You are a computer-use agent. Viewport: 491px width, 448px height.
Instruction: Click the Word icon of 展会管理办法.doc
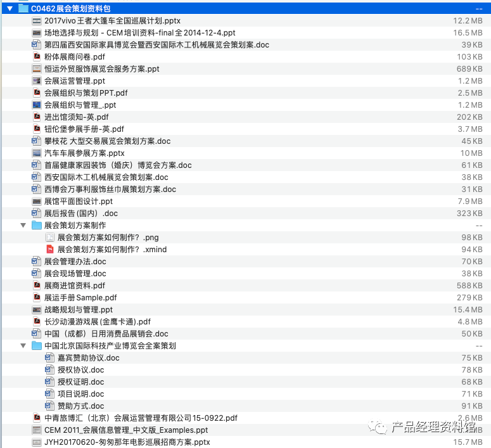[x=36, y=262]
